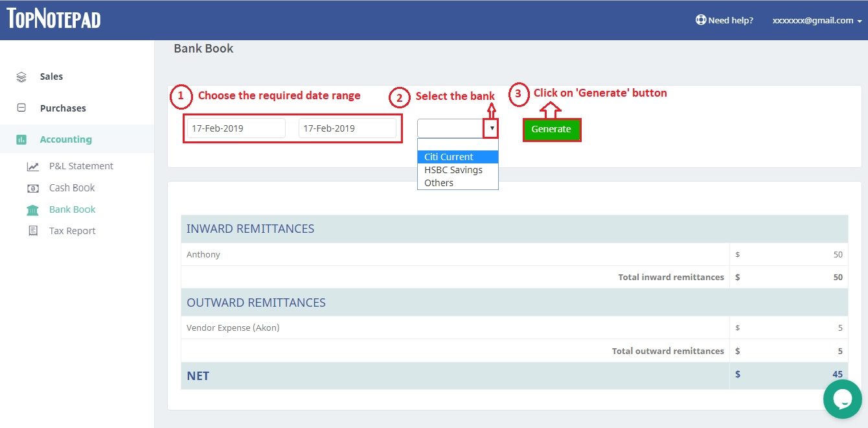Open the Sales menu
868x428 pixels.
(51, 77)
